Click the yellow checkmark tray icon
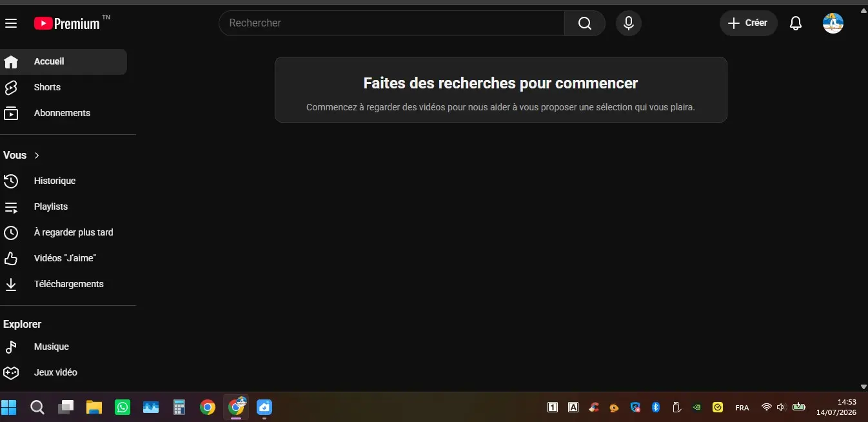The height and width of the screenshot is (422, 868). (718, 407)
